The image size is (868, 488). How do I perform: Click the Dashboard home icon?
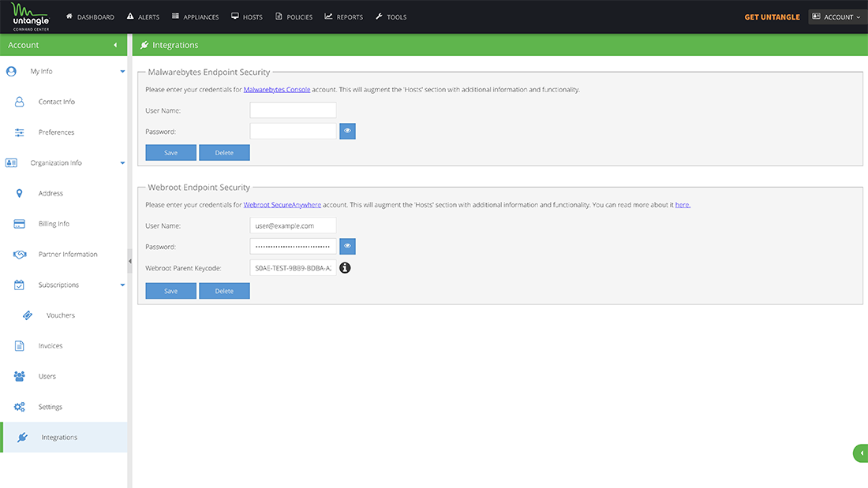pos(69,17)
